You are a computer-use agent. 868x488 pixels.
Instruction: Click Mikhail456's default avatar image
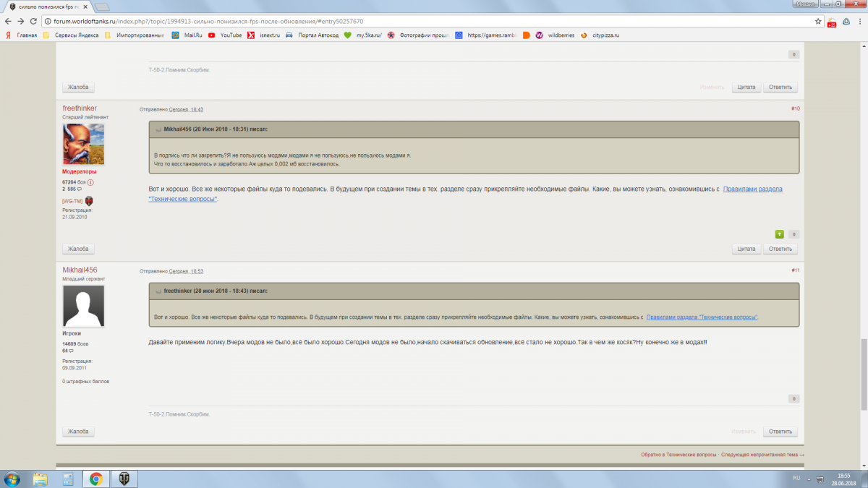pyautogui.click(x=84, y=306)
